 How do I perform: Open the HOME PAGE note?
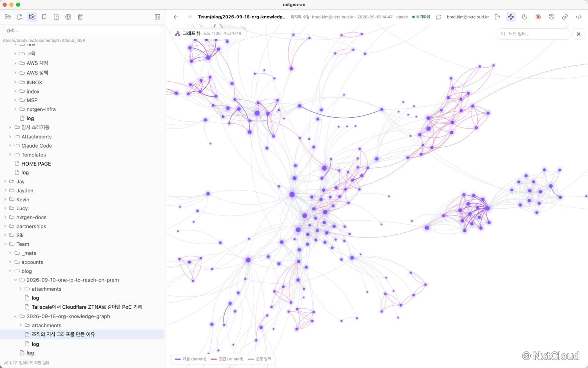tap(36, 164)
